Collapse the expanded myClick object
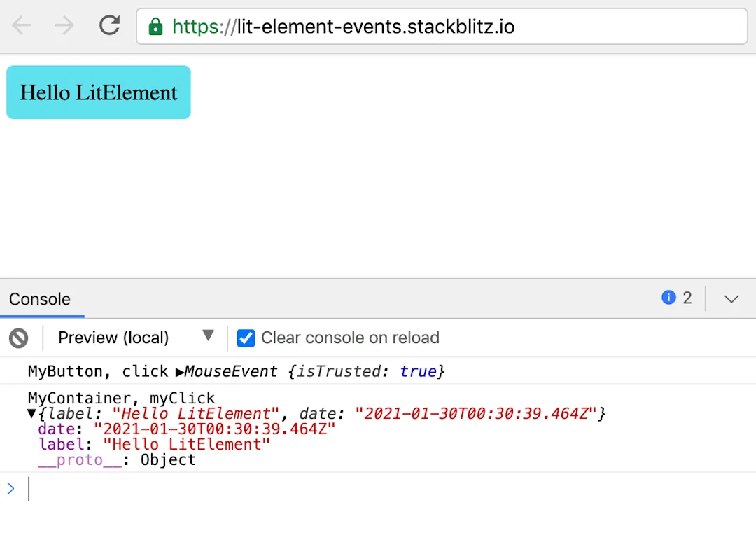The image size is (756, 533). 31,413
